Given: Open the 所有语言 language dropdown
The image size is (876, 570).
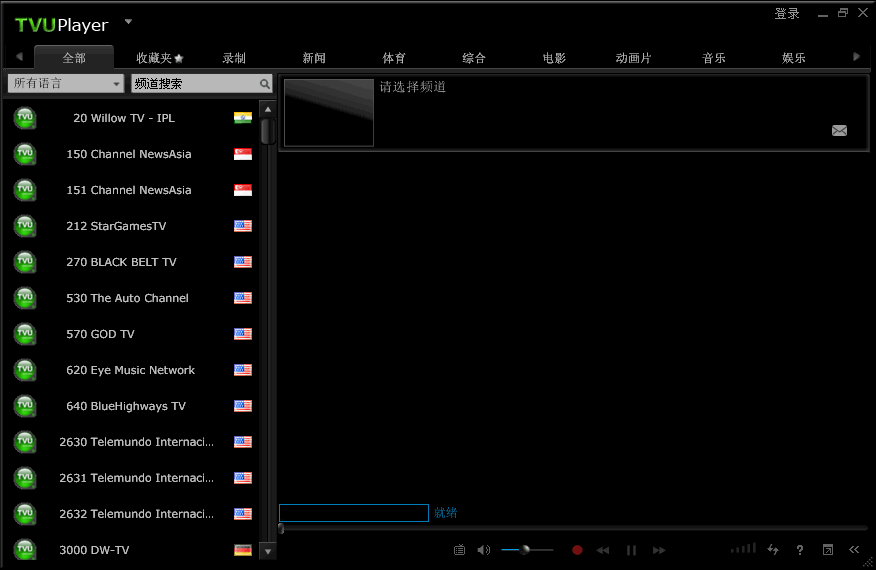Looking at the screenshot, I should click(x=65, y=84).
